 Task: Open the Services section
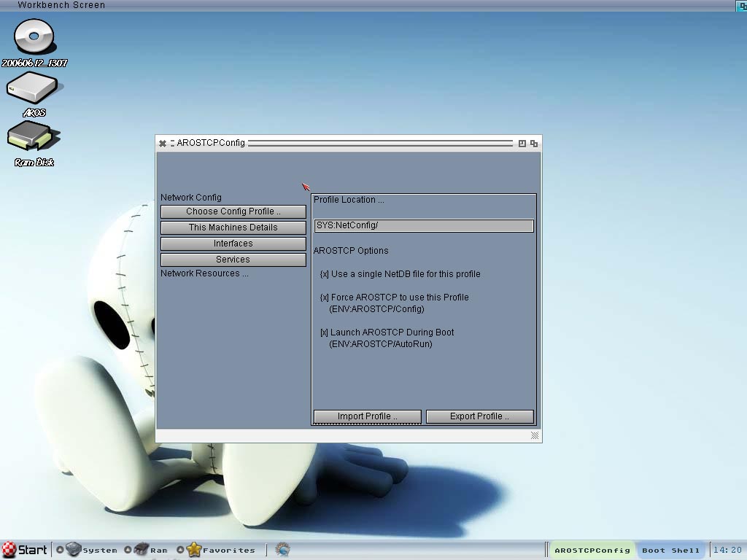point(233,260)
